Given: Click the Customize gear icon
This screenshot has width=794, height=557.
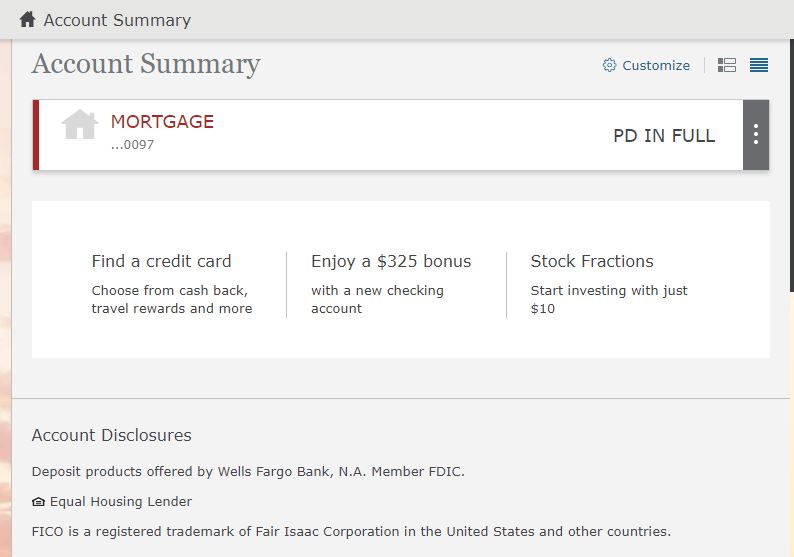Looking at the screenshot, I should click(609, 65).
